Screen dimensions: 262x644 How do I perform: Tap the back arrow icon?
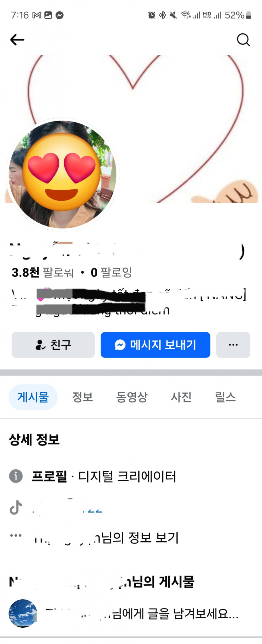[17, 40]
